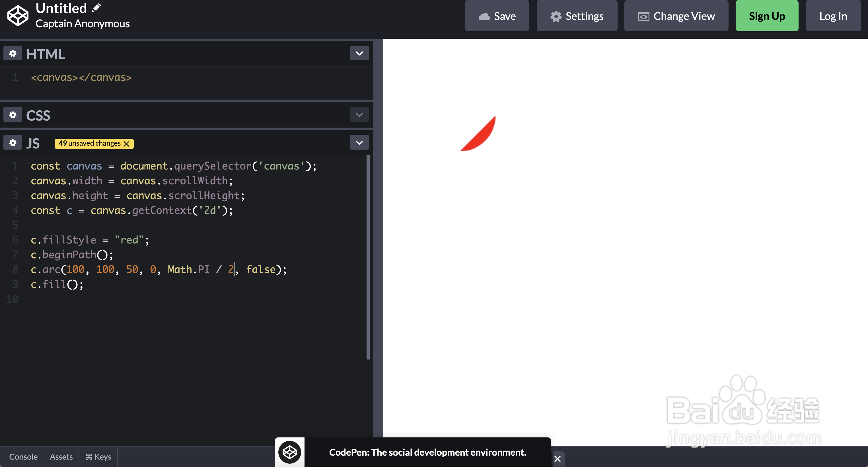Open CSS editor settings gear
This screenshot has height=467, width=868.
[13, 115]
